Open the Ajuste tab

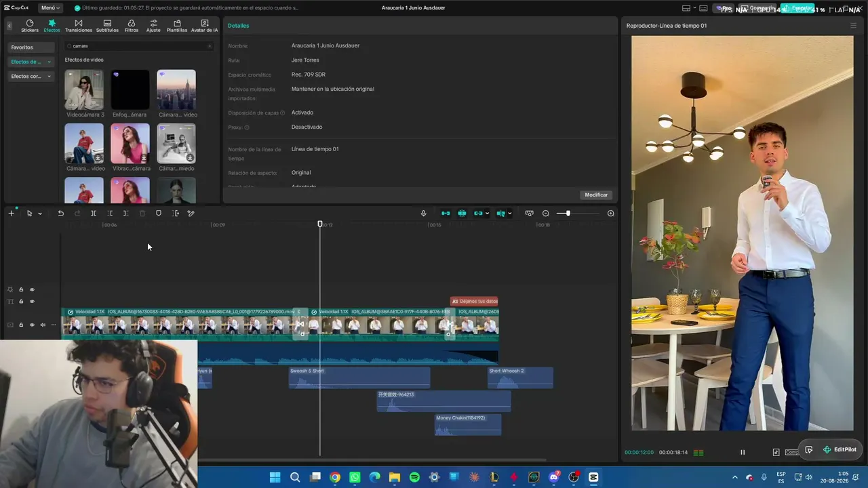[x=153, y=26]
